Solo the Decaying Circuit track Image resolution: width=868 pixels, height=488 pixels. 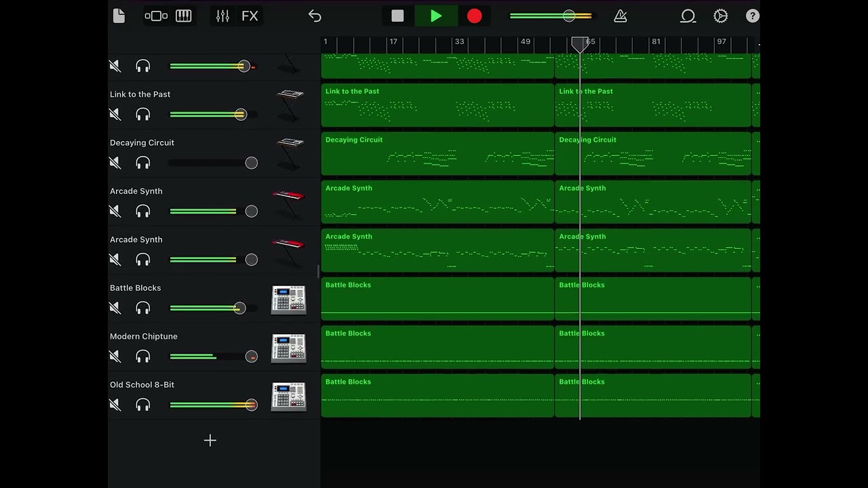tap(143, 163)
